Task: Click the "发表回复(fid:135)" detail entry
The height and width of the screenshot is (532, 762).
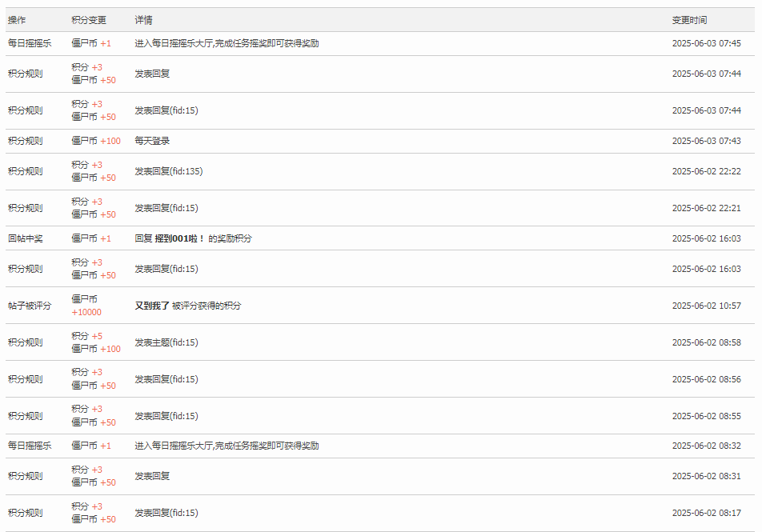Action: [168, 171]
